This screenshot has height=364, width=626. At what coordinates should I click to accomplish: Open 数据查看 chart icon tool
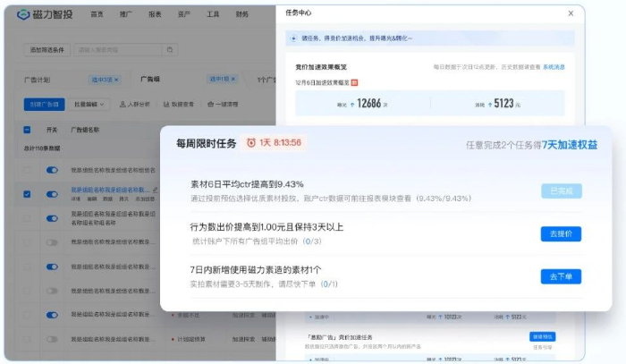click(x=166, y=104)
